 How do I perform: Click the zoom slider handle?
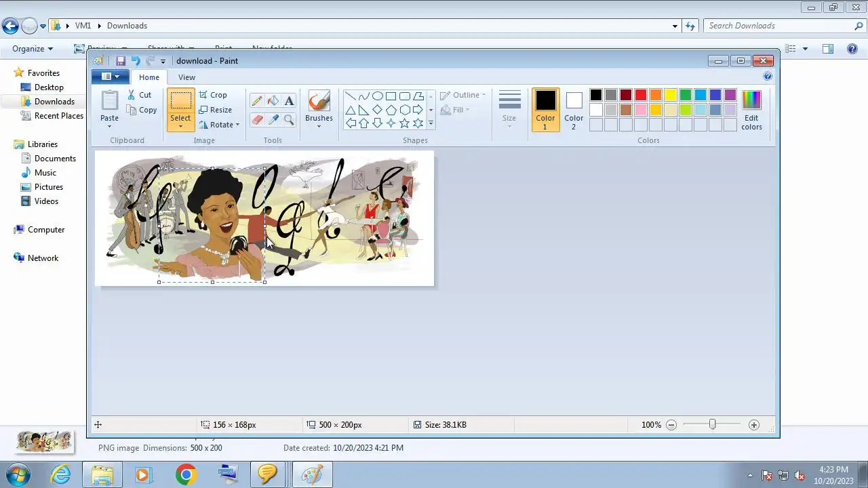coord(712,425)
